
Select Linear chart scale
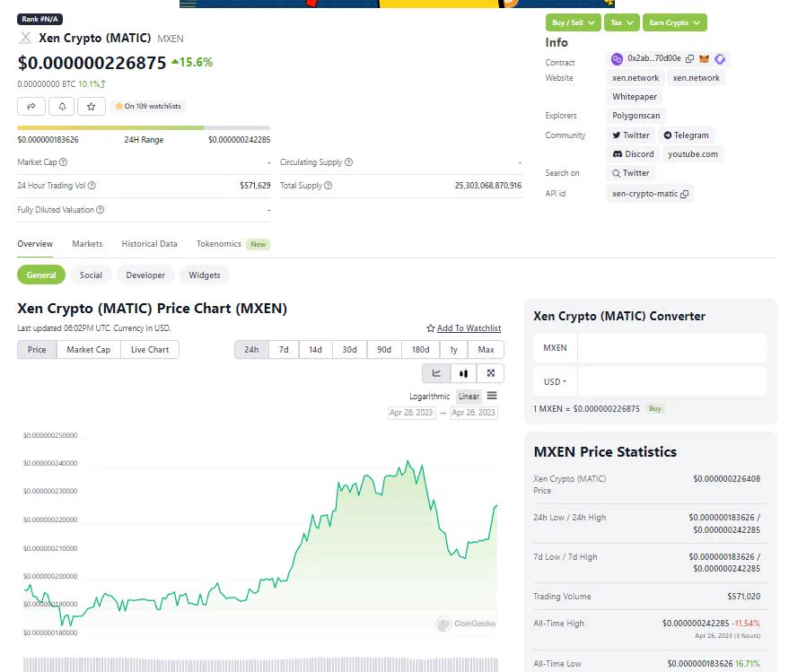click(469, 397)
